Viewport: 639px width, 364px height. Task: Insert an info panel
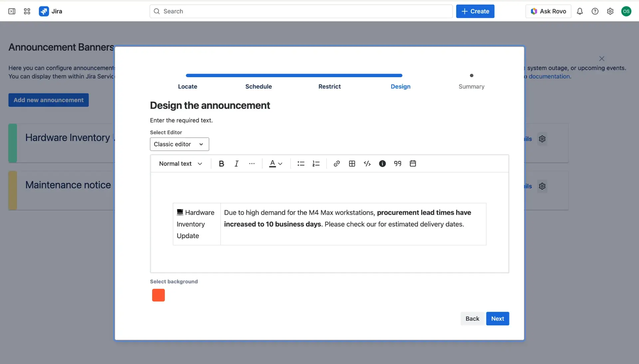click(382, 163)
